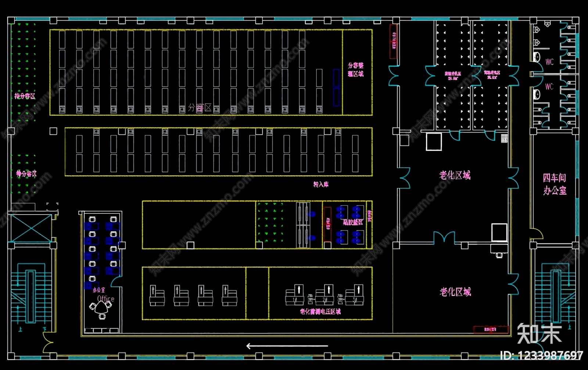
Task: Click the '分容登记区域' label at top right of racks
Action: [356, 69]
